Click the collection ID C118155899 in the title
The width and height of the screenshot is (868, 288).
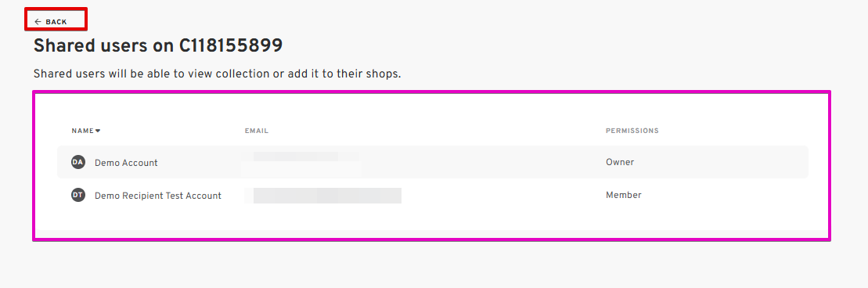click(x=231, y=46)
